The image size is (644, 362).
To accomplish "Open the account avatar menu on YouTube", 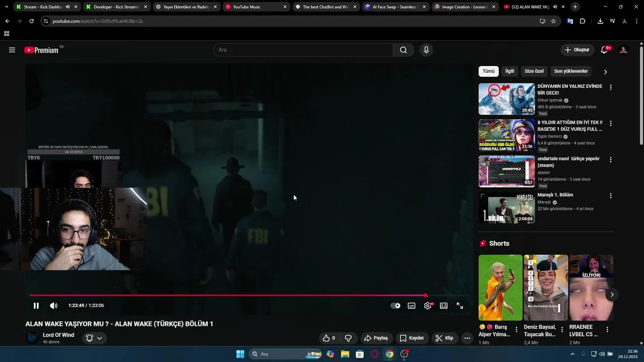I will pos(623,50).
